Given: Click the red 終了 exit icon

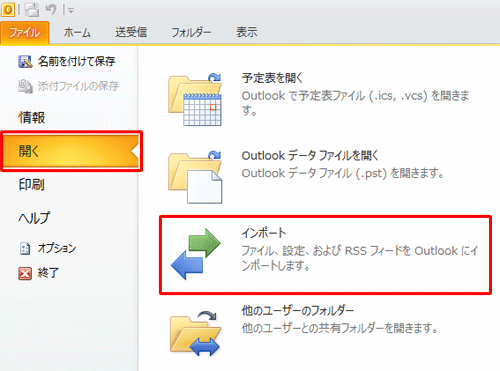Looking at the screenshot, I should click(x=25, y=274).
